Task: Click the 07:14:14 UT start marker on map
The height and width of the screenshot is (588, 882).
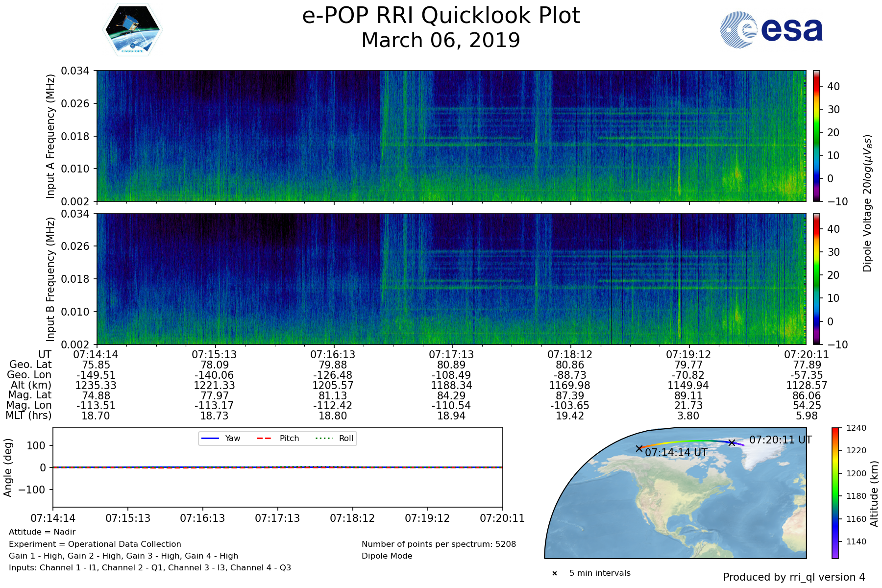Action: click(639, 448)
